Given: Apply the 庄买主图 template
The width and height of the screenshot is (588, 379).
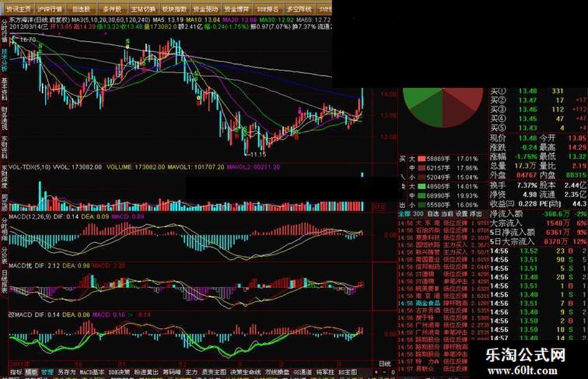Looking at the screenshot, I should click(214, 372).
